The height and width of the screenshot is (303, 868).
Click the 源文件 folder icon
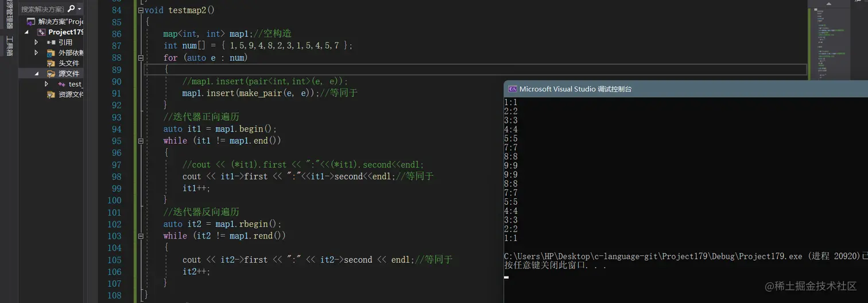point(51,74)
